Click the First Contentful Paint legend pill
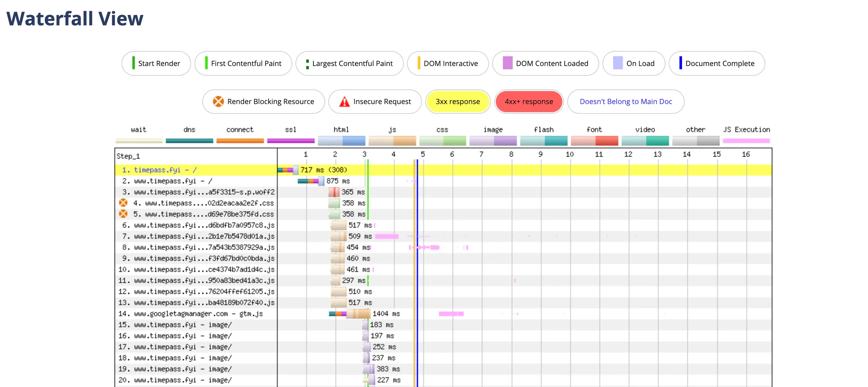This screenshot has width=868, height=387. pyautogui.click(x=243, y=63)
